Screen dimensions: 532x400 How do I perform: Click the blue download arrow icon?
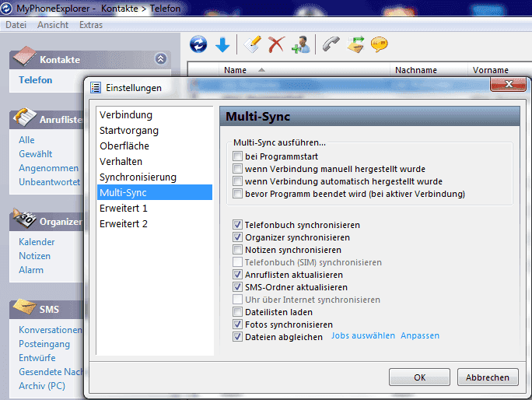pyautogui.click(x=222, y=45)
